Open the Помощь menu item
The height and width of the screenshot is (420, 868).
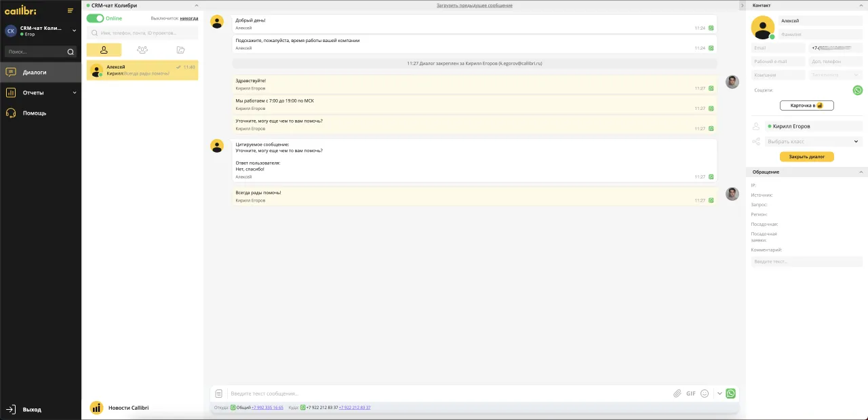click(x=34, y=113)
